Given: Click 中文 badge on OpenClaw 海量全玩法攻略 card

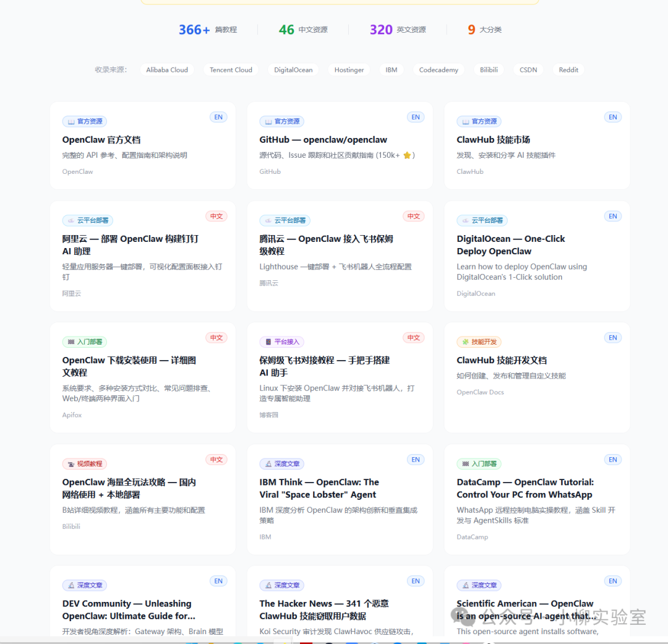Looking at the screenshot, I should click(x=216, y=460).
